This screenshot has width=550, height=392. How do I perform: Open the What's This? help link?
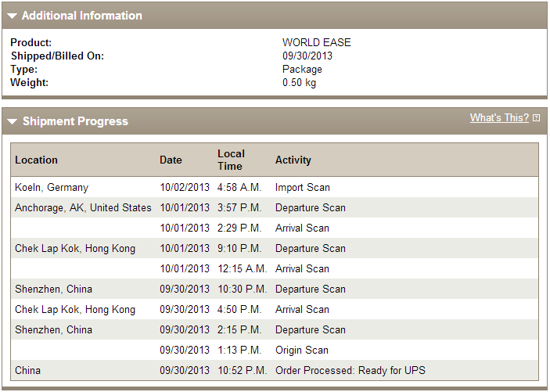pyautogui.click(x=499, y=117)
